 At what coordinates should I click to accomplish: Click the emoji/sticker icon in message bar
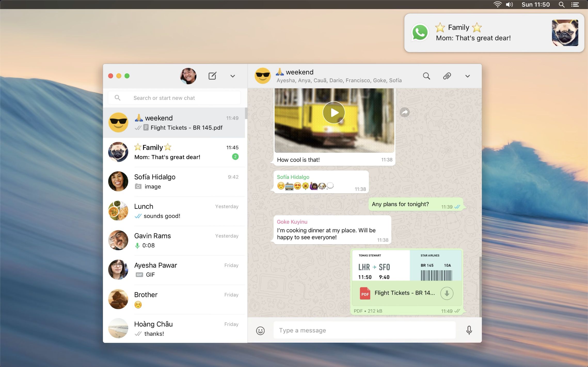pos(260,331)
